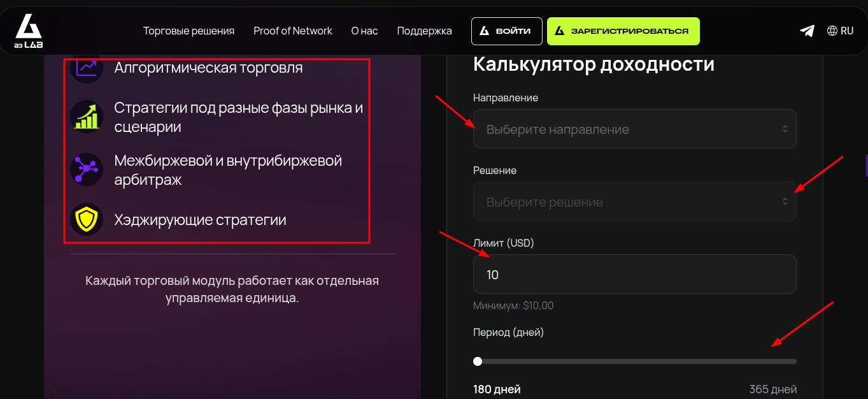
Task: Click the green bar growth strategies icon
Action: (x=86, y=117)
